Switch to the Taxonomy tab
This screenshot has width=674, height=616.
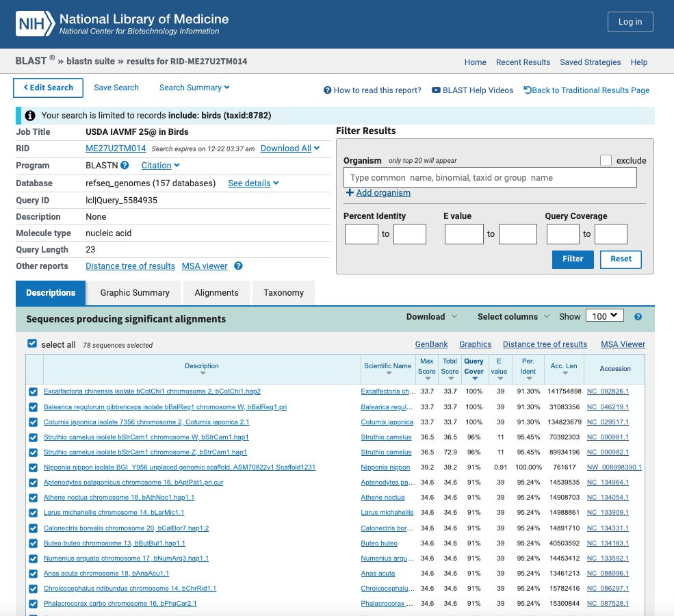tap(284, 293)
